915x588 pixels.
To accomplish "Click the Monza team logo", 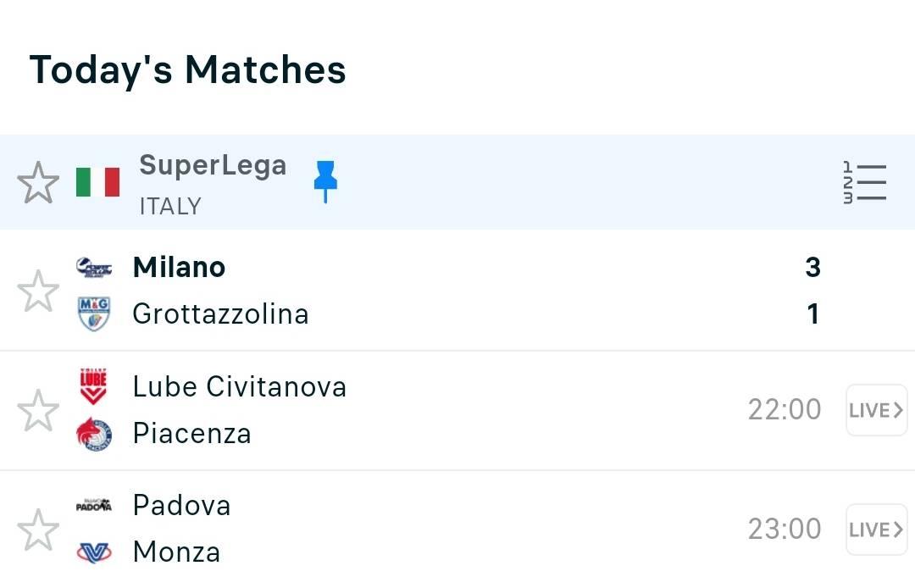I will click(94, 552).
